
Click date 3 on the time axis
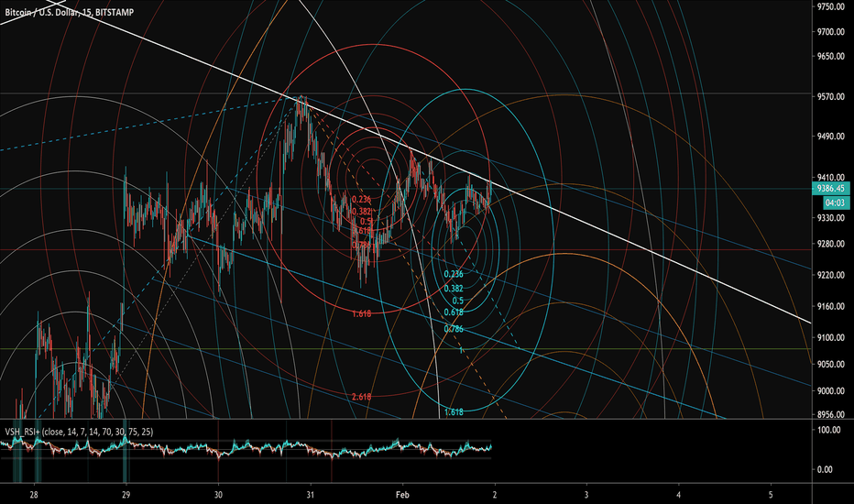click(586, 495)
